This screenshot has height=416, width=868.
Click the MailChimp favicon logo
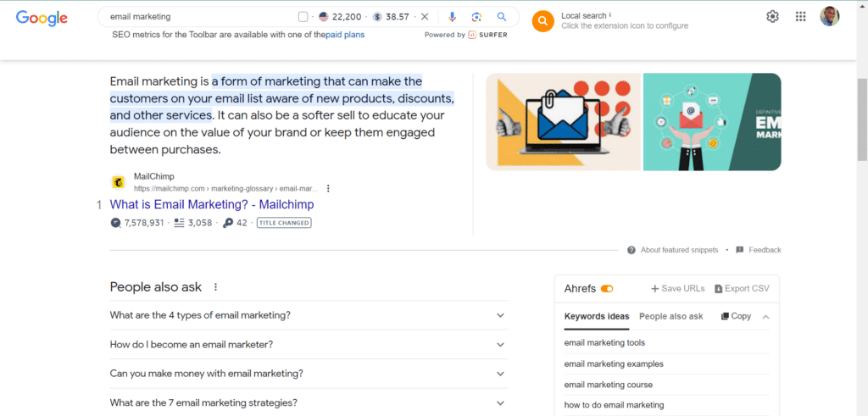tap(118, 182)
